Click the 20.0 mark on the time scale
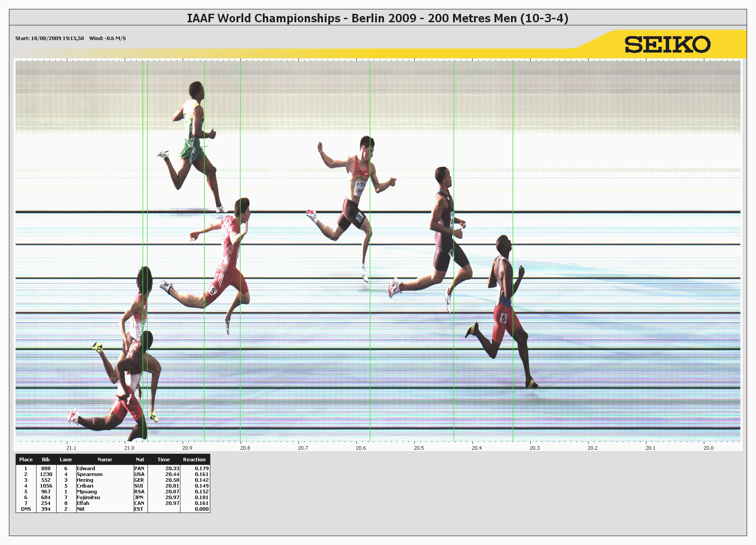This screenshot has height=545, width=756. click(708, 448)
